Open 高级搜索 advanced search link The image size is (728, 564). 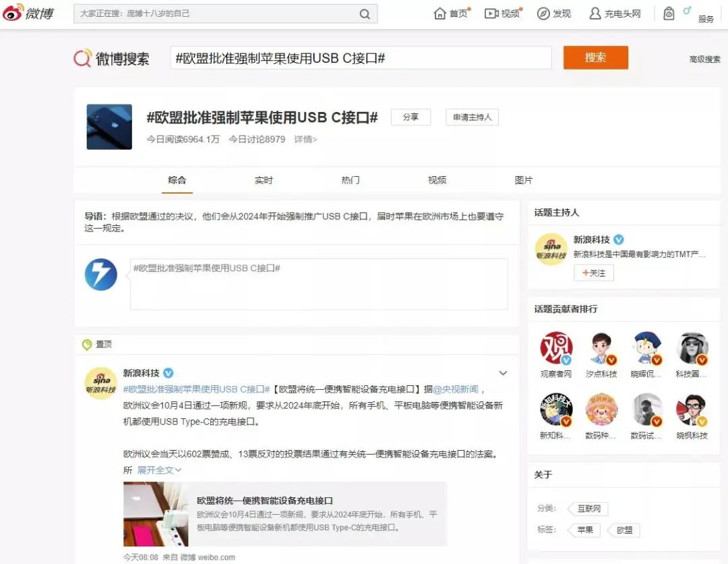(x=705, y=59)
